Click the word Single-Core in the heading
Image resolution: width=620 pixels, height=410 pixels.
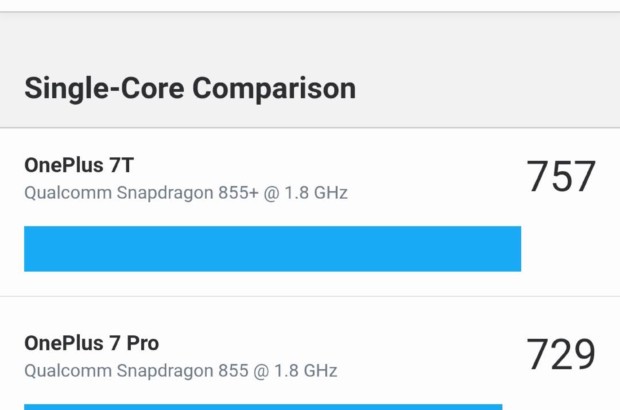(104, 88)
